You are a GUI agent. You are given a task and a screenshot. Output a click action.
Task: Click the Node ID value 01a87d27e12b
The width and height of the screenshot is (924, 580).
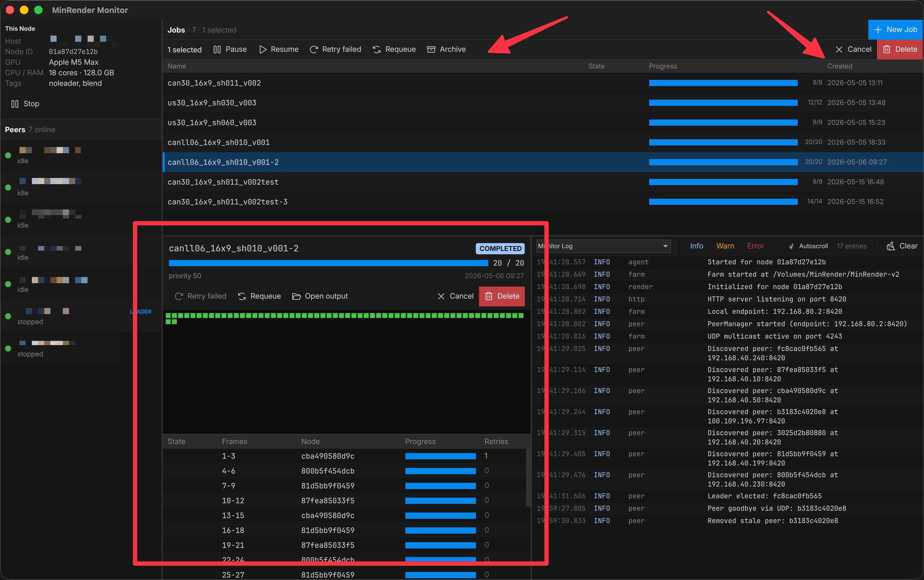pos(73,52)
